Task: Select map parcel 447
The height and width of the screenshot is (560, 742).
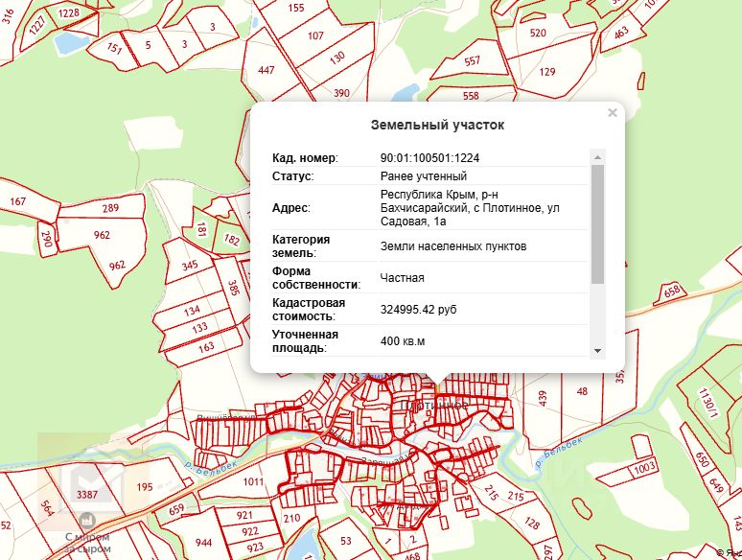Action: (266, 70)
